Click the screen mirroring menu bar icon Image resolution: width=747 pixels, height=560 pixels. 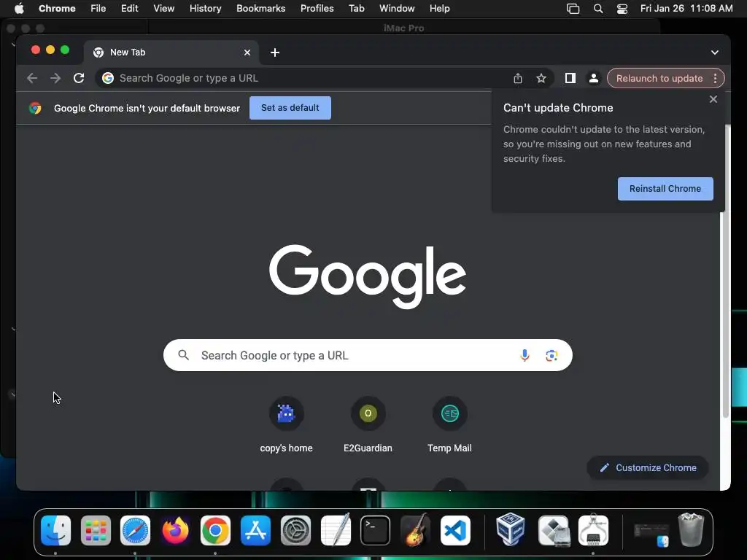coord(573,8)
